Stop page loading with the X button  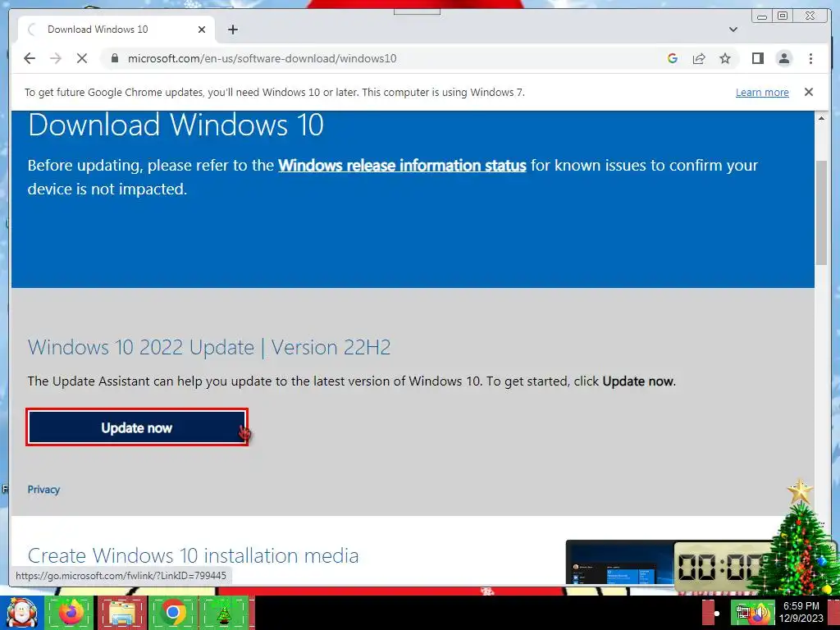tap(82, 58)
